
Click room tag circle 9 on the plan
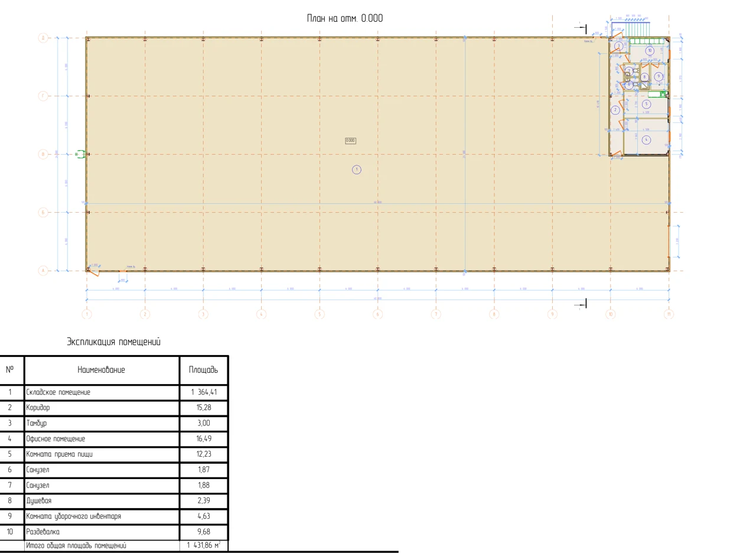point(659,76)
